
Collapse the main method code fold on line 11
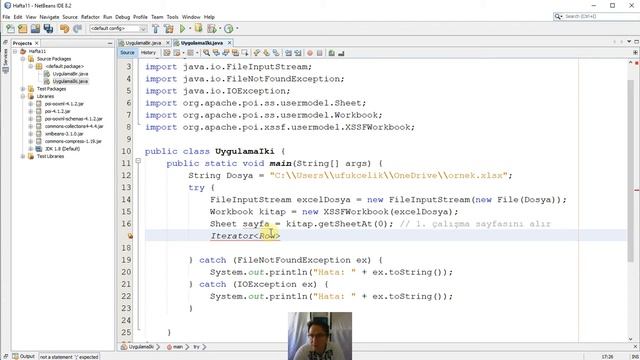(x=138, y=161)
